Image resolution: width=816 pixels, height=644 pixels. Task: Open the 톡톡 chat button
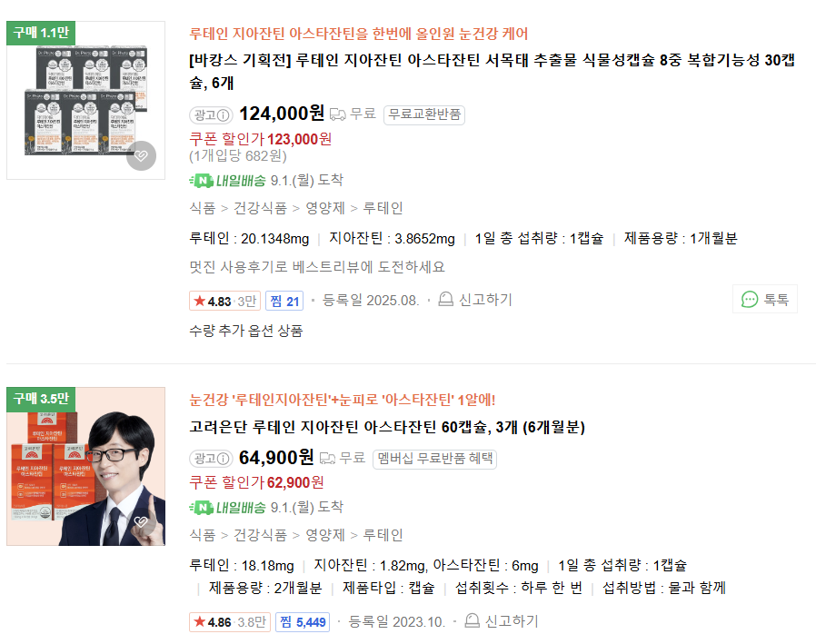pos(765,299)
